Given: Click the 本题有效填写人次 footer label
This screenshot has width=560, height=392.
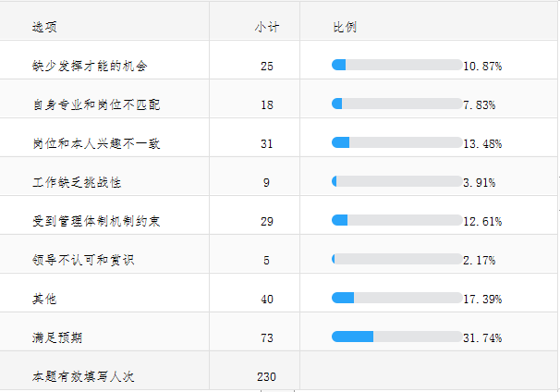Looking at the screenshot, I should 85,377.
